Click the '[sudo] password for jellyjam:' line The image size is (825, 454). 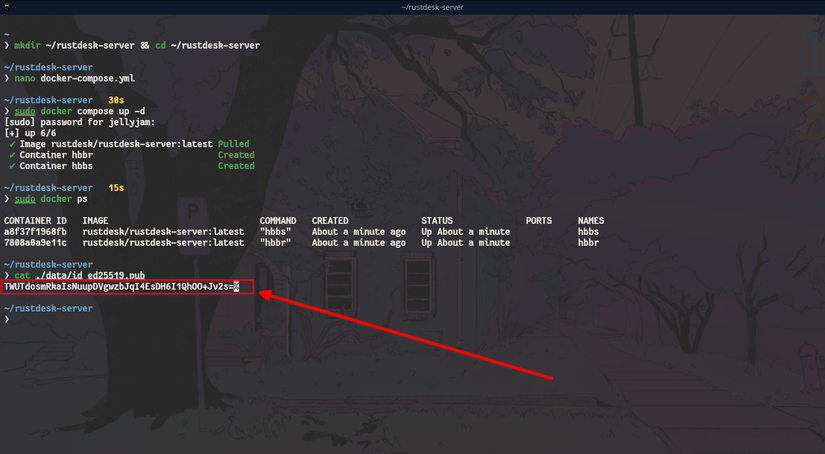[x=79, y=122]
